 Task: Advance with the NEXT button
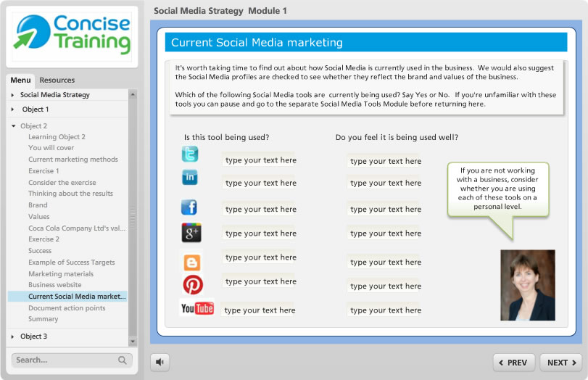point(561,363)
